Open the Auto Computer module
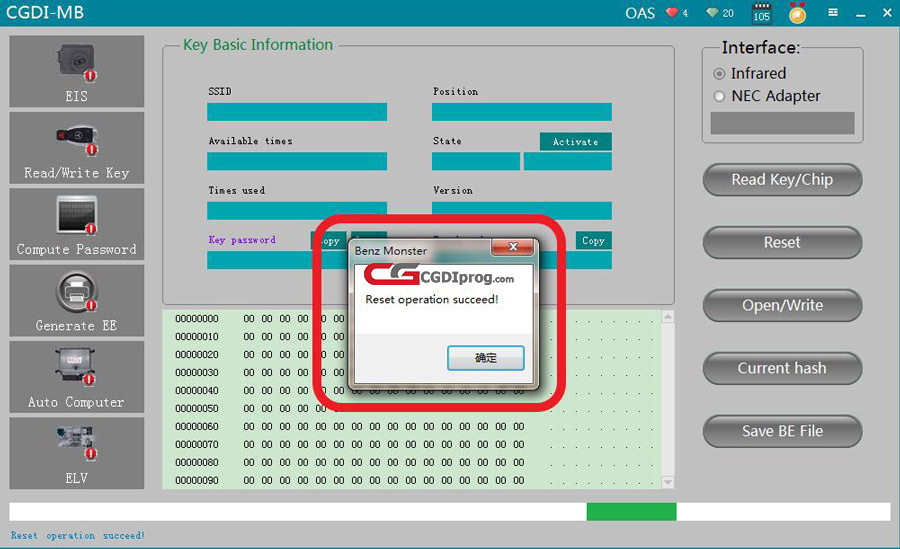Viewport: 900px width, 549px height. click(76, 377)
